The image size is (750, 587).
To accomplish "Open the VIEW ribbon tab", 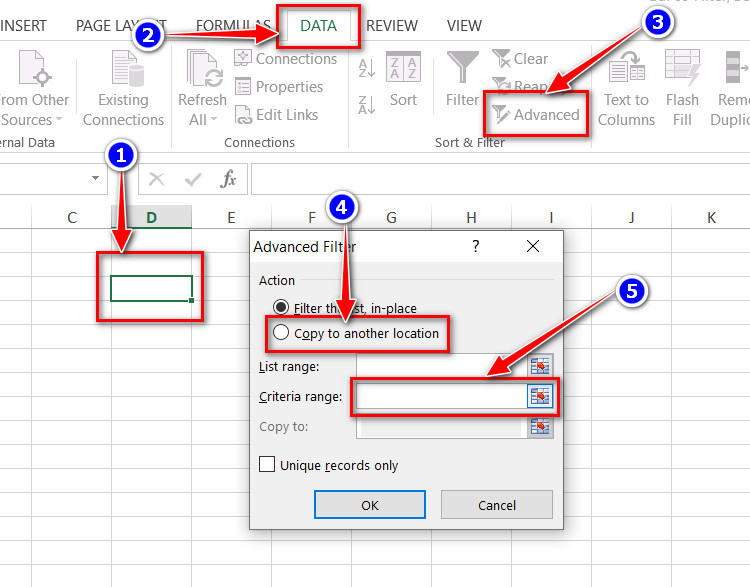I will pos(464,26).
